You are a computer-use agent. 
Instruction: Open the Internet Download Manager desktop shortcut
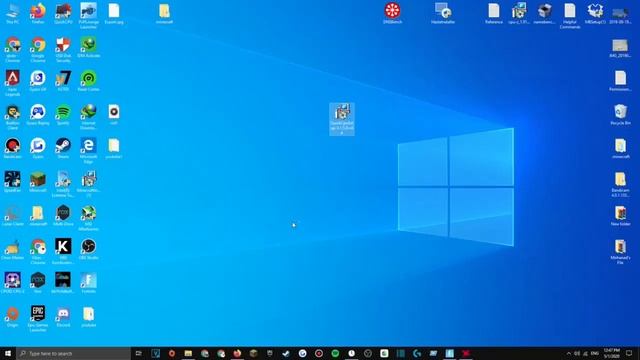click(x=89, y=117)
